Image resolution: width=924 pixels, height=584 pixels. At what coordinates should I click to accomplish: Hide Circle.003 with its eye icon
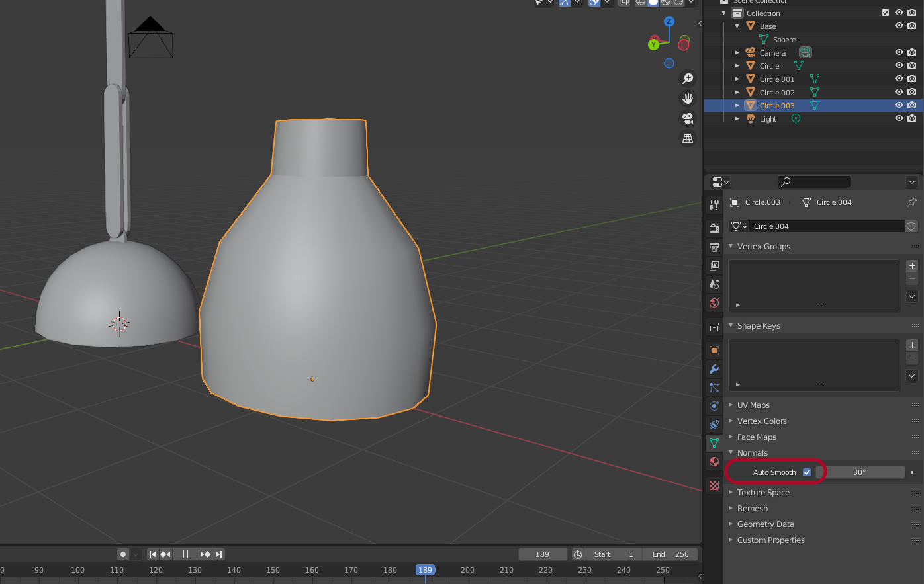[899, 105]
